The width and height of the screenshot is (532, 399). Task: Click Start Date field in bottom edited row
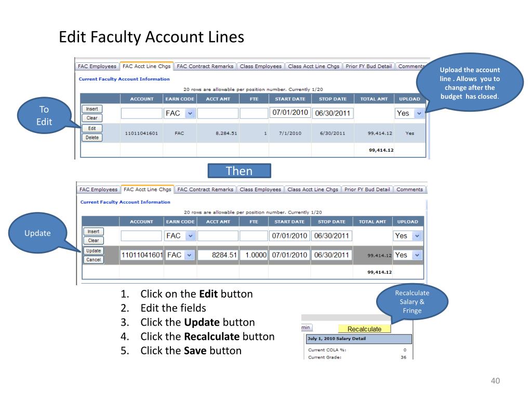click(289, 255)
